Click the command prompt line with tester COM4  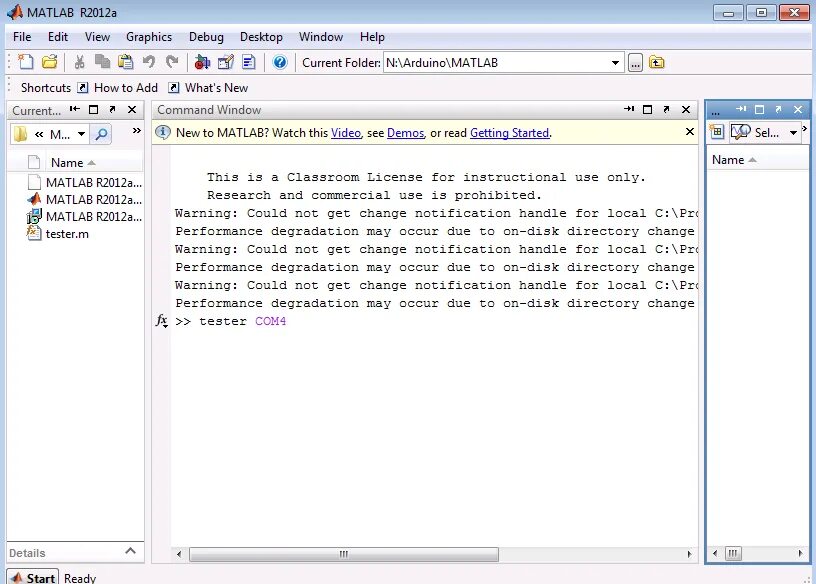tap(231, 321)
